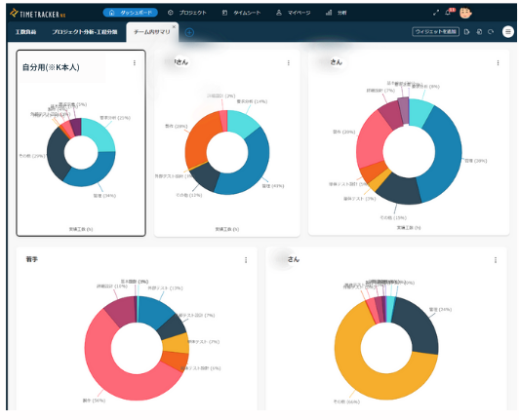
Task: Open three-dot menu of widget showing 管理 (39%)
Action: pyautogui.click(x=498, y=62)
